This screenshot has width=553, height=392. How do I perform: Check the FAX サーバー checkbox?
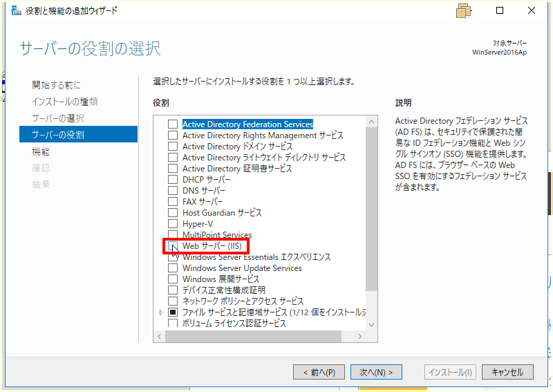pyautogui.click(x=172, y=202)
